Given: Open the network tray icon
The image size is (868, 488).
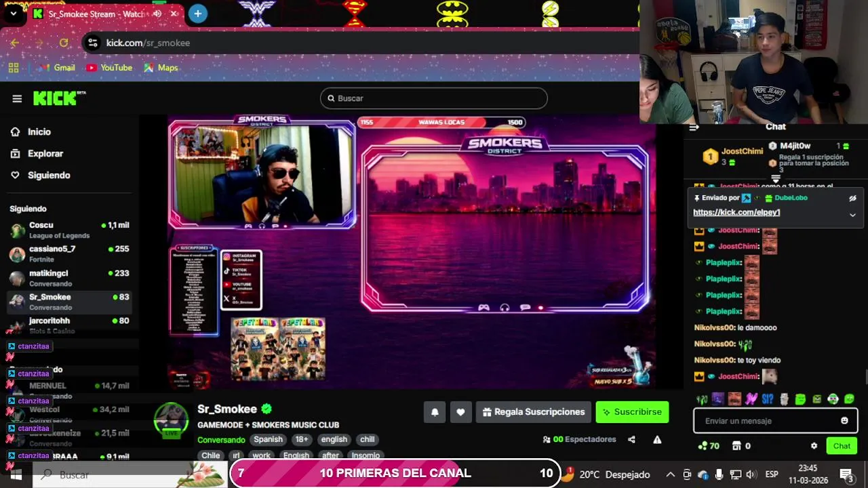Looking at the screenshot, I should tap(735, 475).
